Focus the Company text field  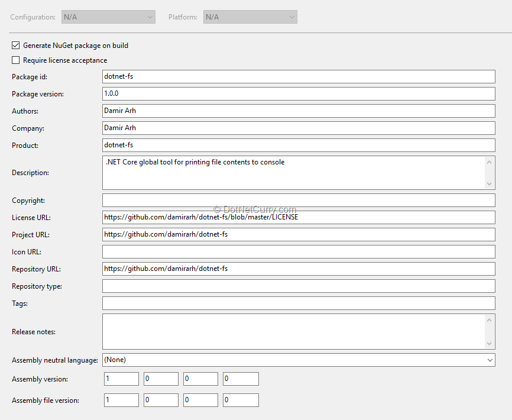[x=299, y=128]
